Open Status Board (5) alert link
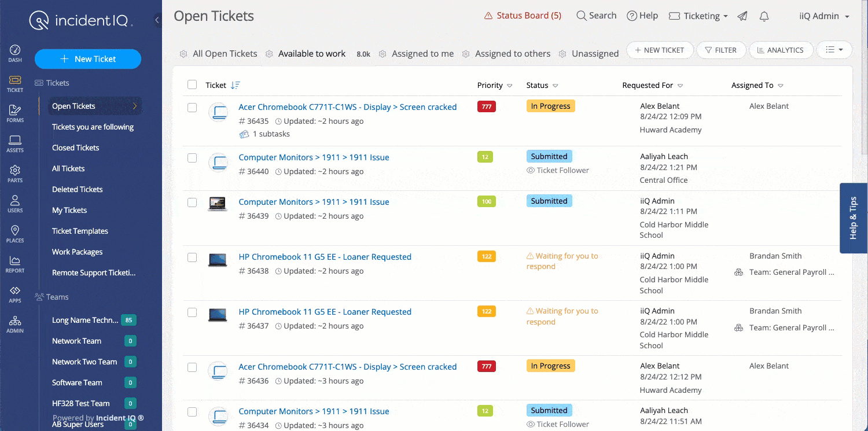Screen dimensions: 868x431 tap(523, 16)
